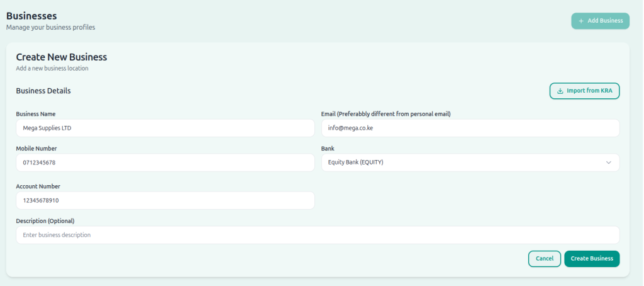Focus the Business Name input field
The width and height of the screenshot is (644, 286).
pyautogui.click(x=165, y=128)
